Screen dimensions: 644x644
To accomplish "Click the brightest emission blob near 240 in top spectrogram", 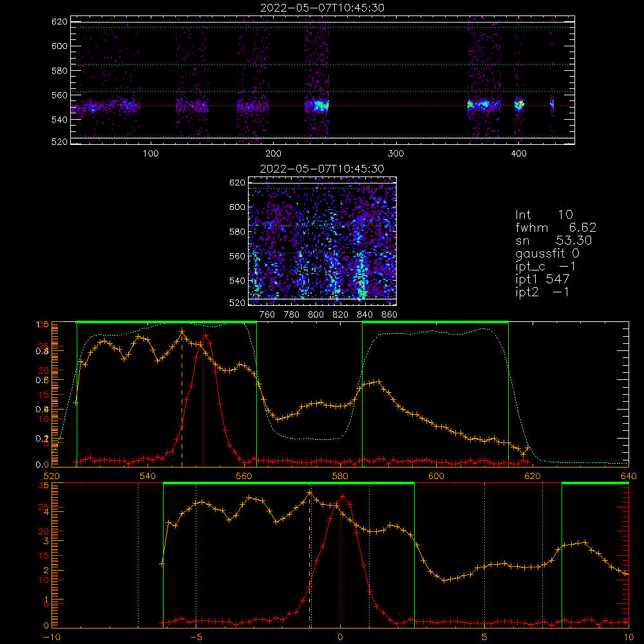I will (x=321, y=106).
